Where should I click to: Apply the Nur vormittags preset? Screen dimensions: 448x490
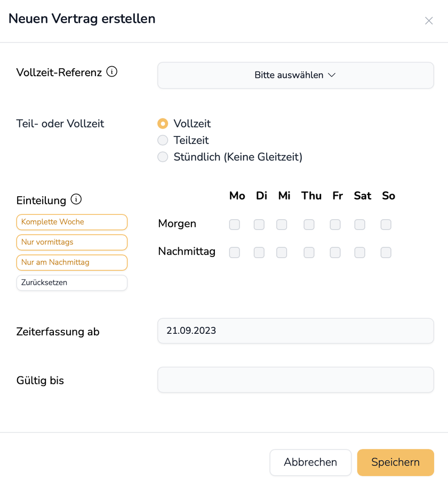[72, 242]
